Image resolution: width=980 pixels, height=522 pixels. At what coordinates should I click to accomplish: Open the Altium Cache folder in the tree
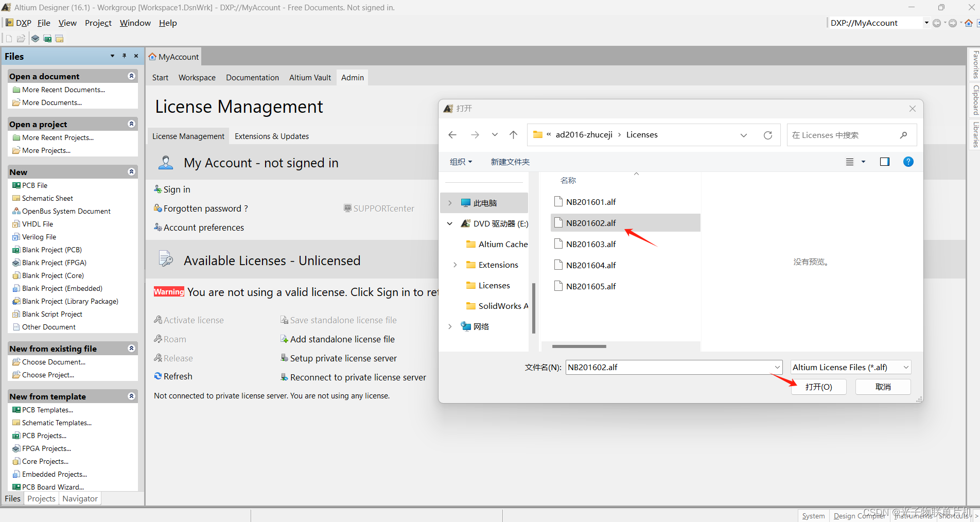497,244
